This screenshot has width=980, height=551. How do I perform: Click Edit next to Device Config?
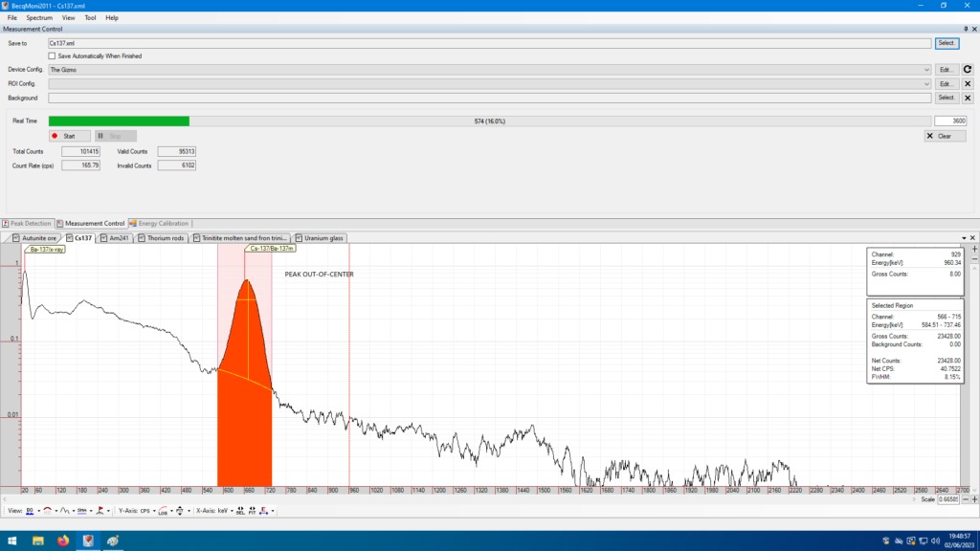[947, 70]
